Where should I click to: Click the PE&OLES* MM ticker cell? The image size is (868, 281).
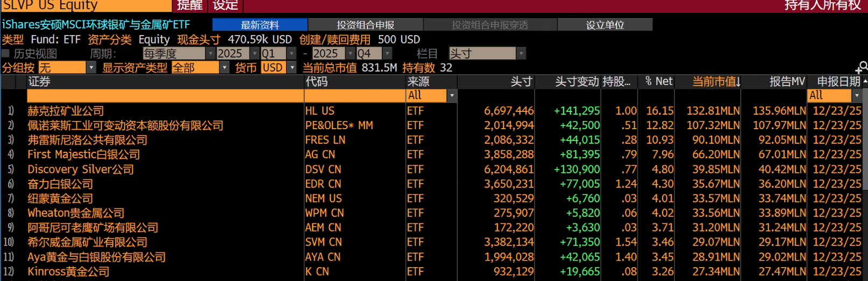[339, 125]
